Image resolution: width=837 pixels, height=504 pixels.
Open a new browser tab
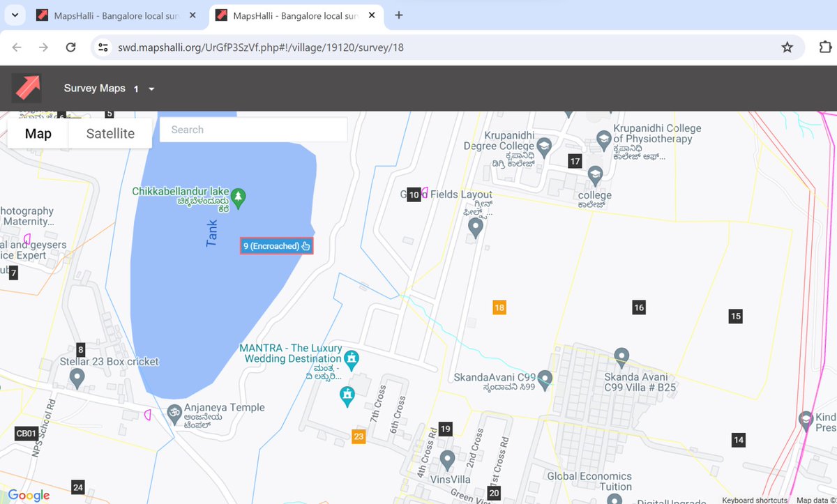pos(398,15)
